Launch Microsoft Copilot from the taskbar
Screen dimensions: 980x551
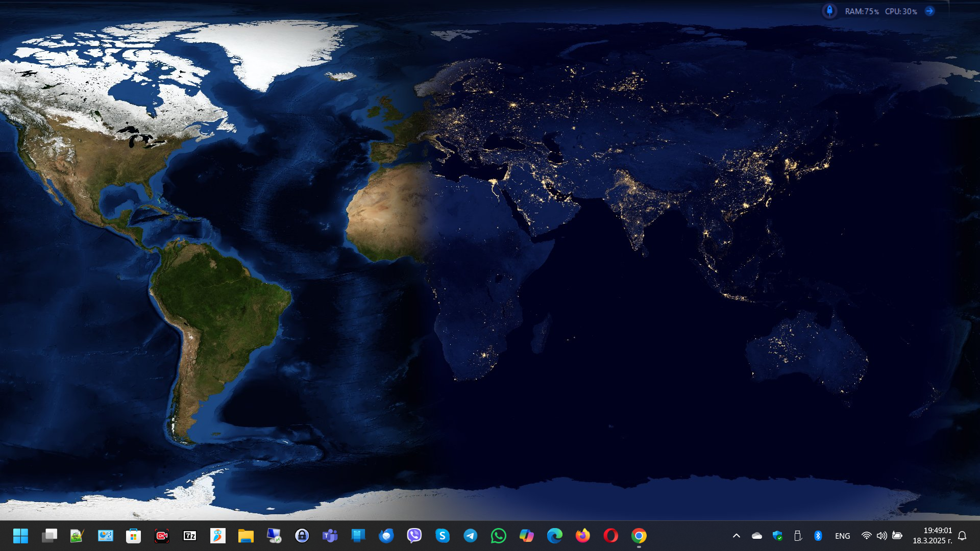pos(527,536)
